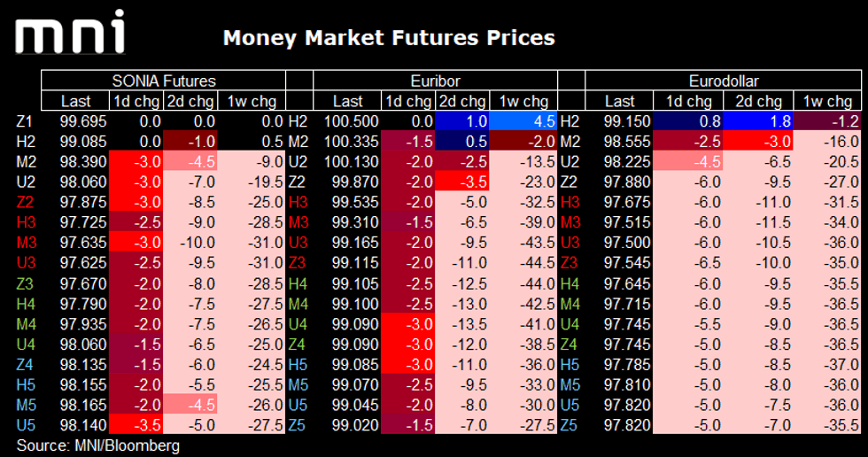Select the Eurodollar H2 last price 99.150
The height and width of the screenshot is (457, 868).
(626, 121)
